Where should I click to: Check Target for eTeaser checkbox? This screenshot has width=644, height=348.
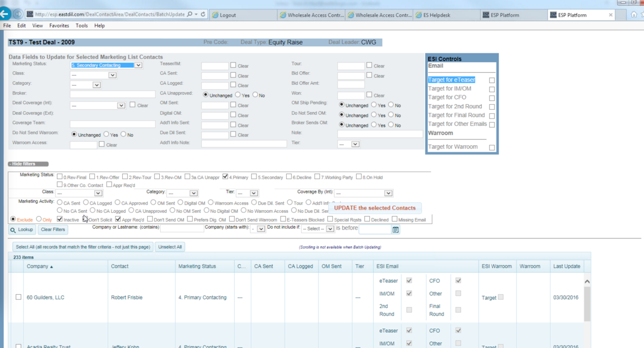(x=492, y=80)
